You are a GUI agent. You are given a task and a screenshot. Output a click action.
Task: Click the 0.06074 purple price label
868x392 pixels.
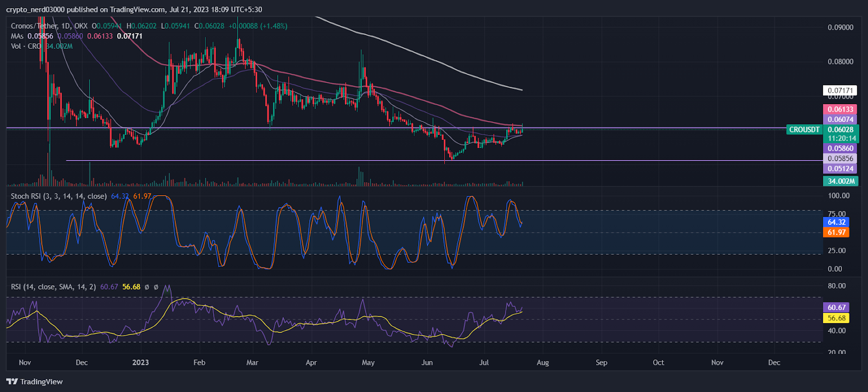pos(840,119)
